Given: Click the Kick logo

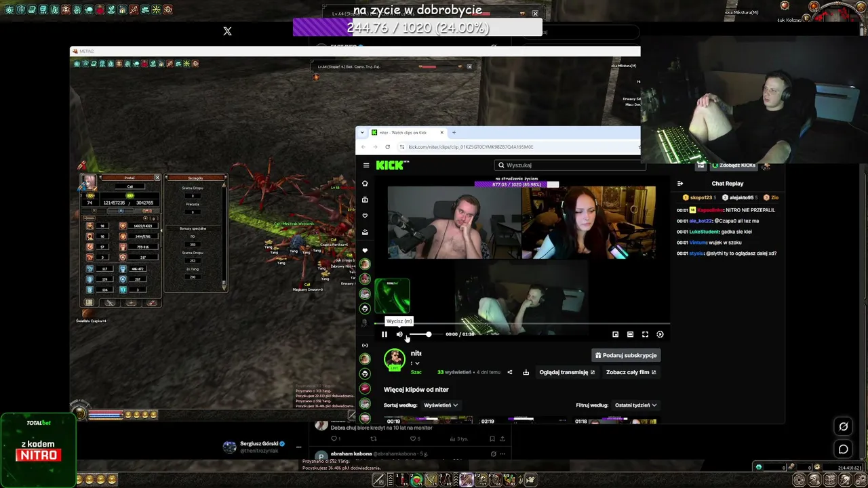Looking at the screenshot, I should [x=392, y=165].
